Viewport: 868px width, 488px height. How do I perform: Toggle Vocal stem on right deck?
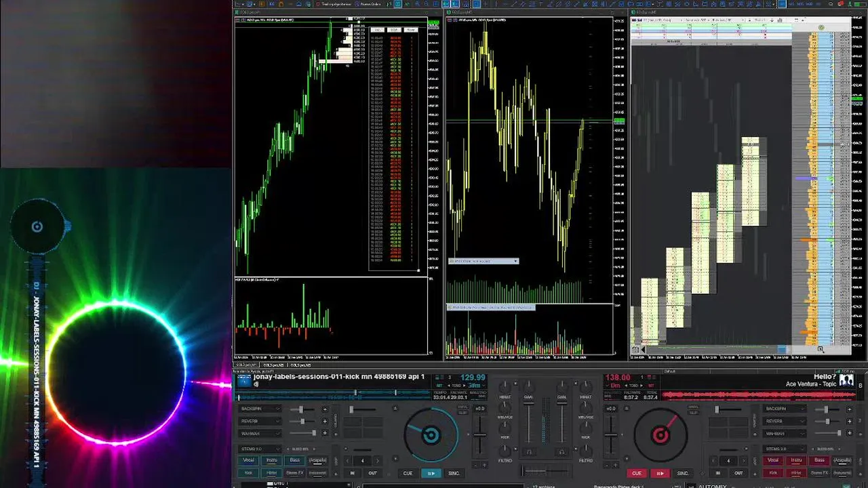tap(773, 460)
